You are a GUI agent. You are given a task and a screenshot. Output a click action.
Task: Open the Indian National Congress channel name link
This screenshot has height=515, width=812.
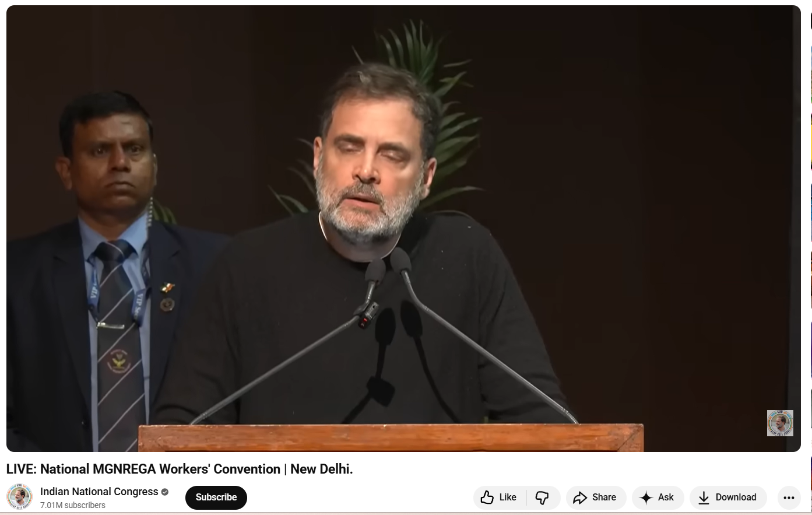coord(99,492)
